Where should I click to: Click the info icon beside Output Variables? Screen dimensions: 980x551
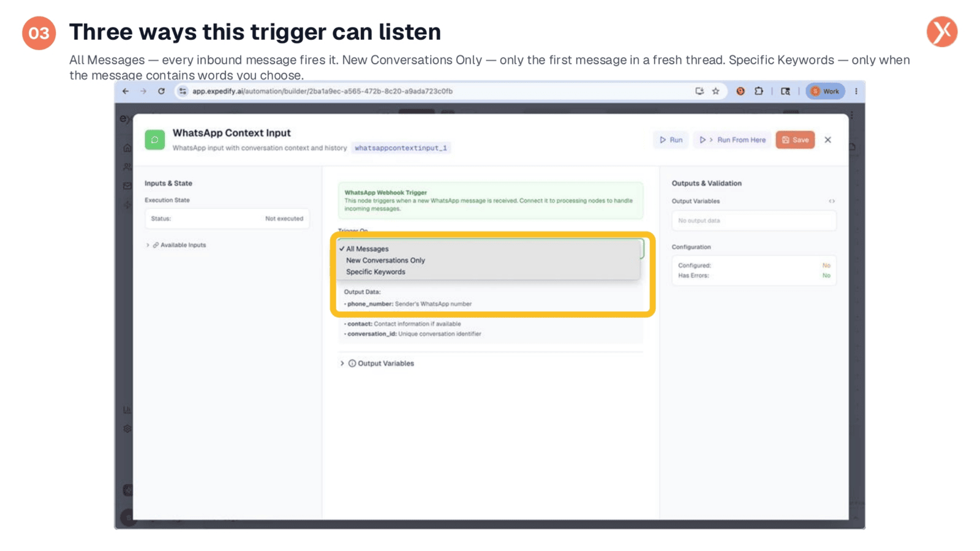click(x=352, y=363)
